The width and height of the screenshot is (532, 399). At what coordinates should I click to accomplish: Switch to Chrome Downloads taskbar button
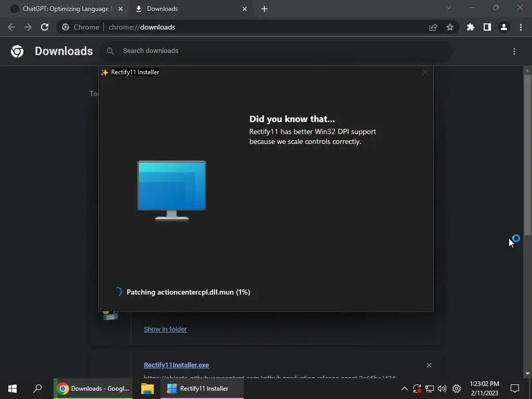point(93,389)
